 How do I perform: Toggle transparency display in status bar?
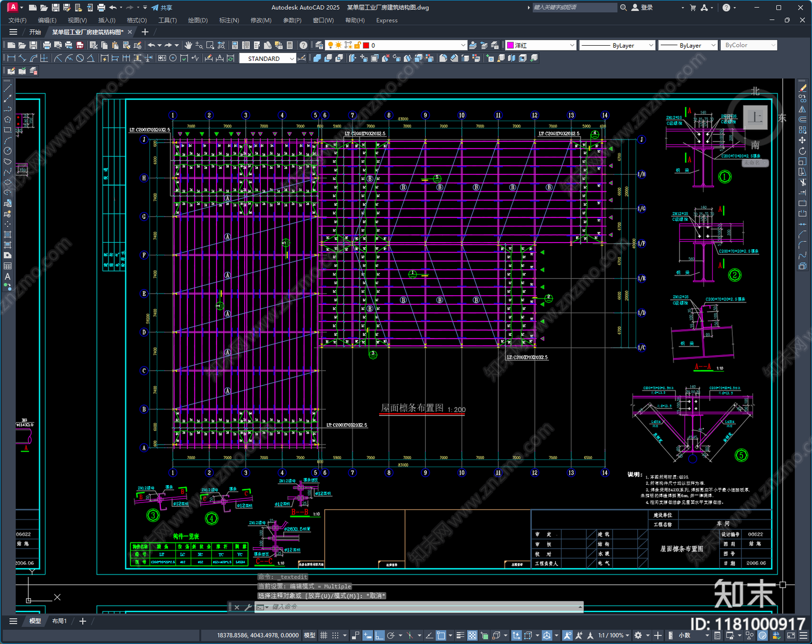pos(472,635)
